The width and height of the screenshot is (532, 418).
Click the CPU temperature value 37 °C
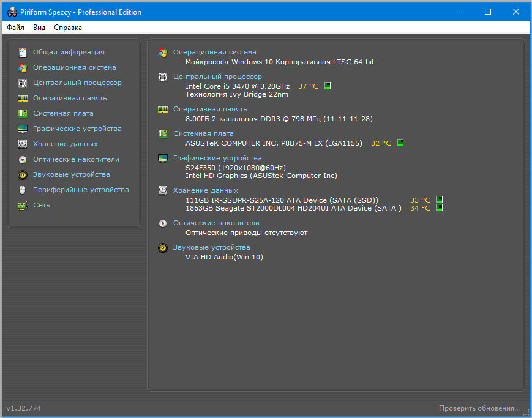point(309,86)
